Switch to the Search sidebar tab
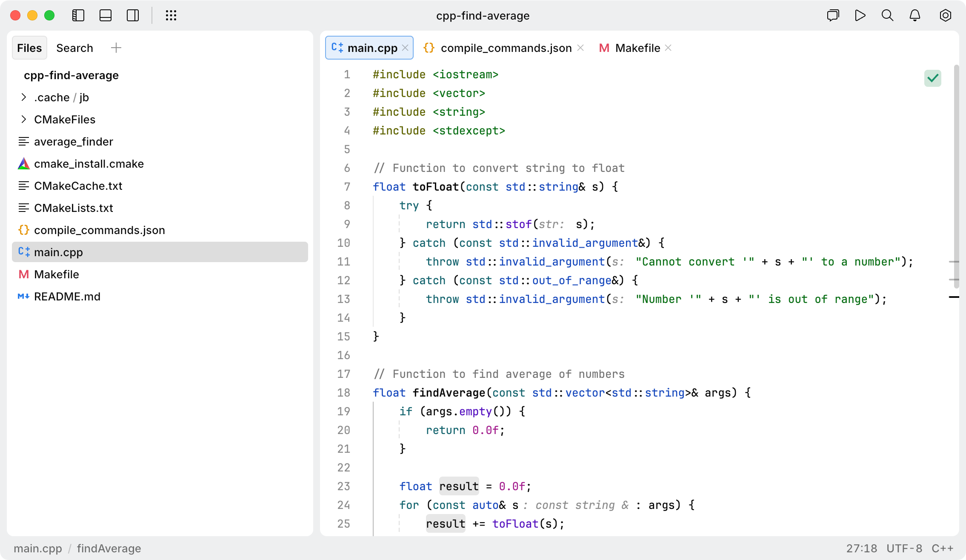This screenshot has width=966, height=560. 74,48
